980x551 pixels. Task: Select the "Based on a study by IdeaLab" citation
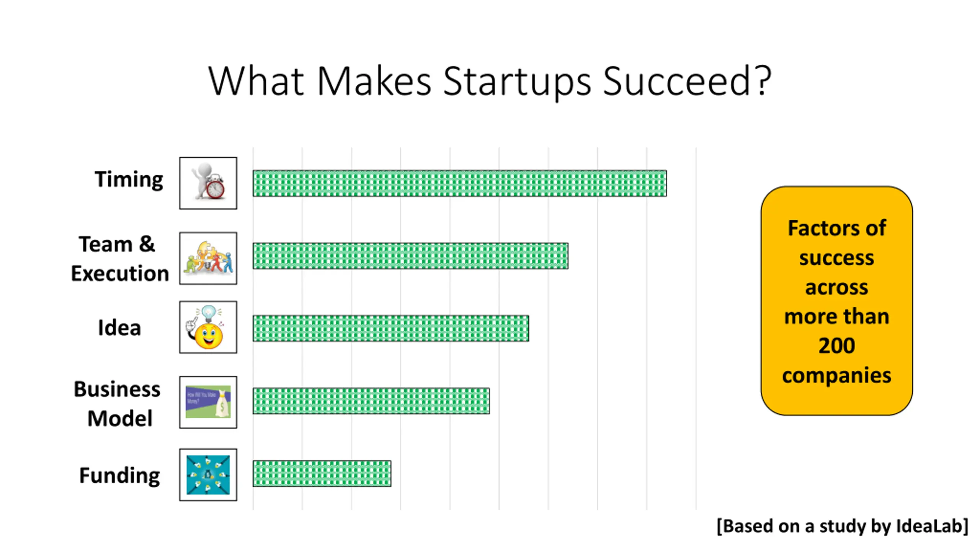pos(842,526)
